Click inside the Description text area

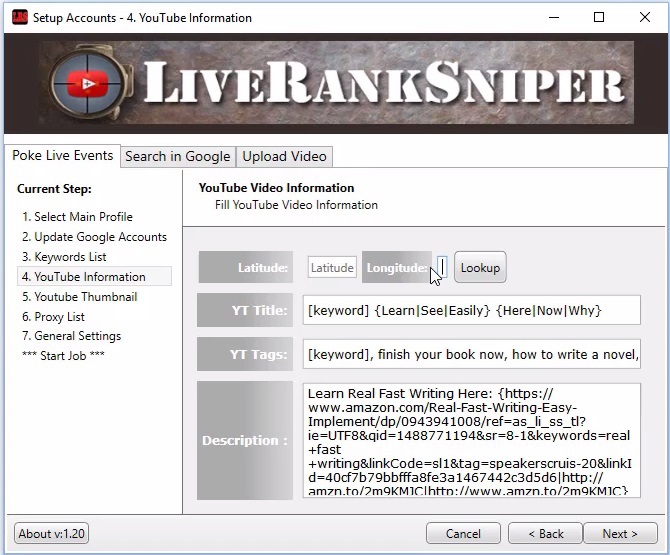tap(471, 440)
